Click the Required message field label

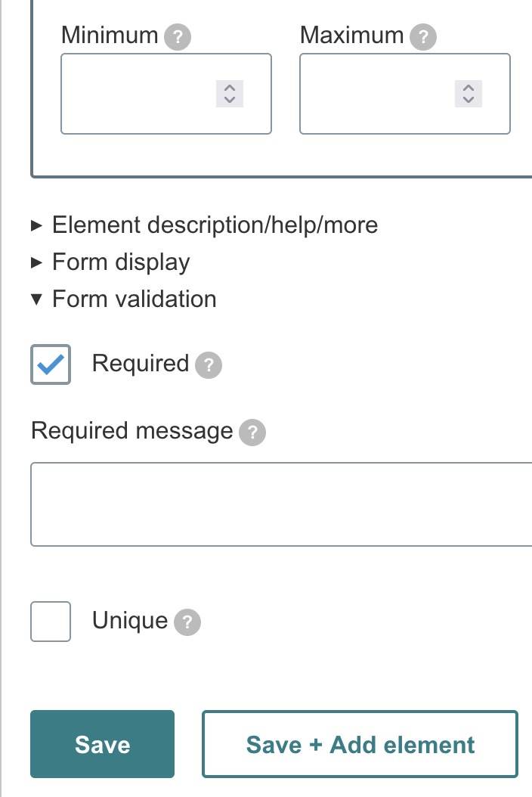point(131,431)
